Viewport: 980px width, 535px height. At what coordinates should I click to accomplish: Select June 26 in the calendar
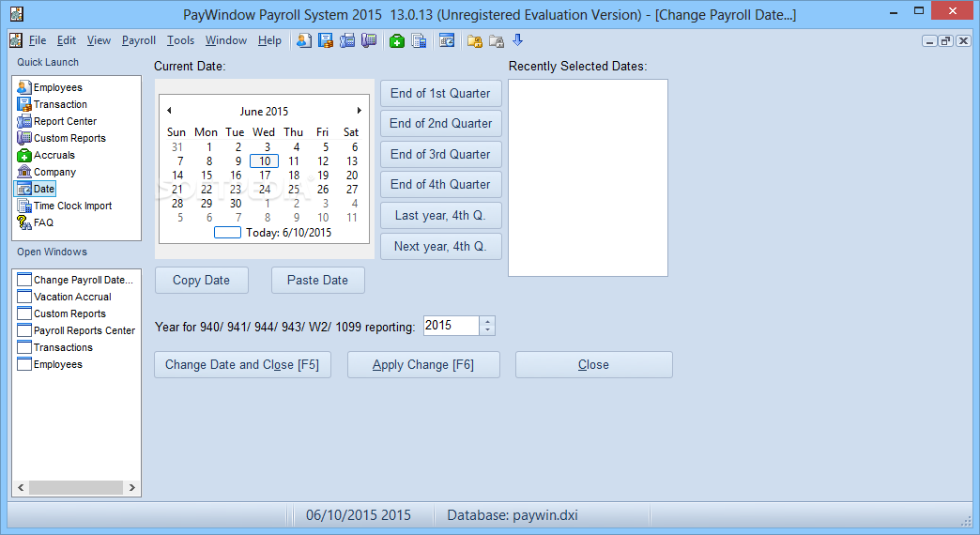(x=323, y=190)
